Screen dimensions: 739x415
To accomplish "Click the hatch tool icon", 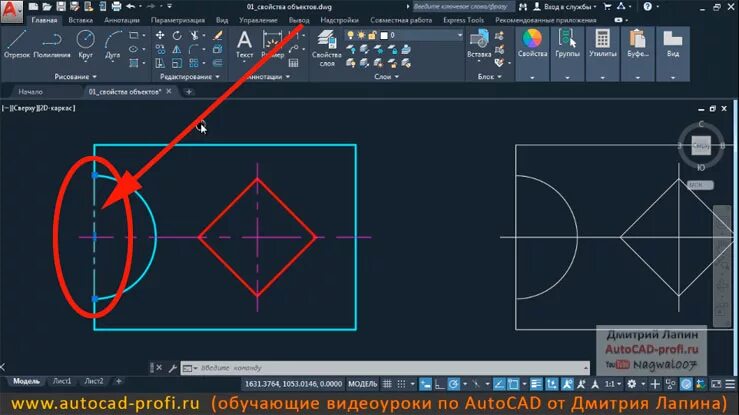I will 134,63.
